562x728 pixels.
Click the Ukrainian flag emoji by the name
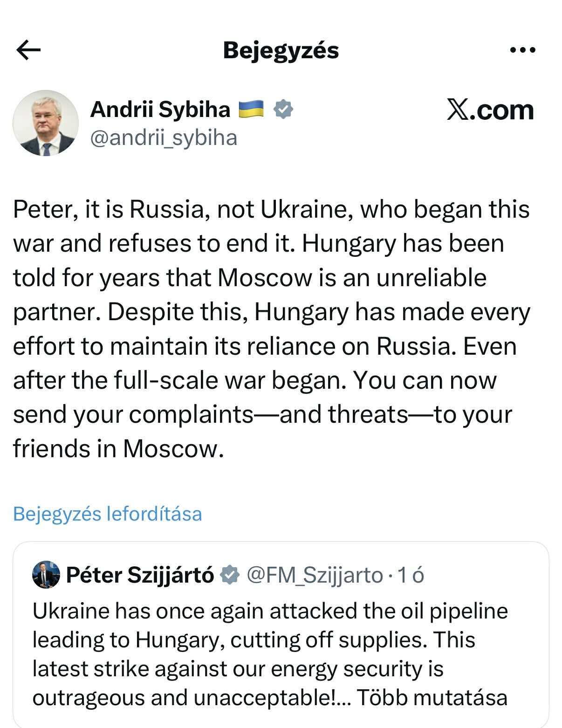251,110
